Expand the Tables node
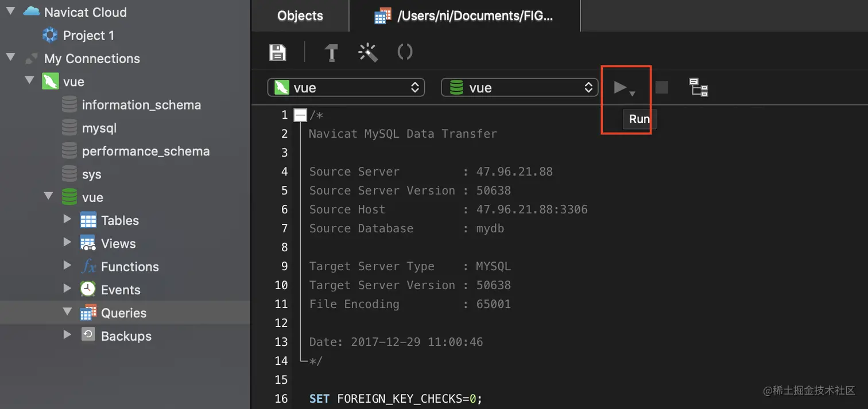This screenshot has width=868, height=409. coord(67,219)
